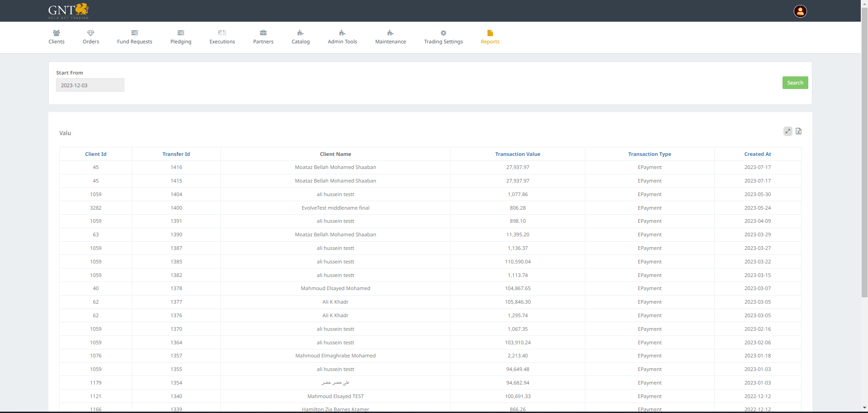Expand the Maintenance menu
The image size is (868, 413).
tap(390, 37)
